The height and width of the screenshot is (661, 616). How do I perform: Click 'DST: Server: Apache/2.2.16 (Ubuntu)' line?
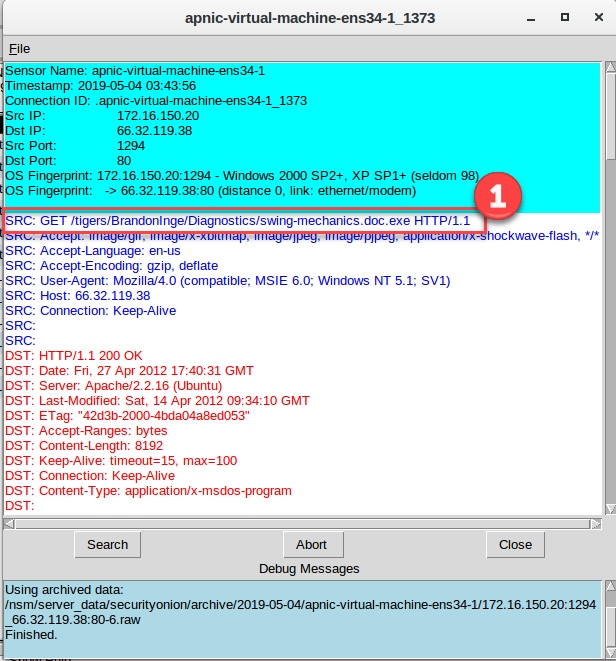pyautogui.click(x=113, y=386)
